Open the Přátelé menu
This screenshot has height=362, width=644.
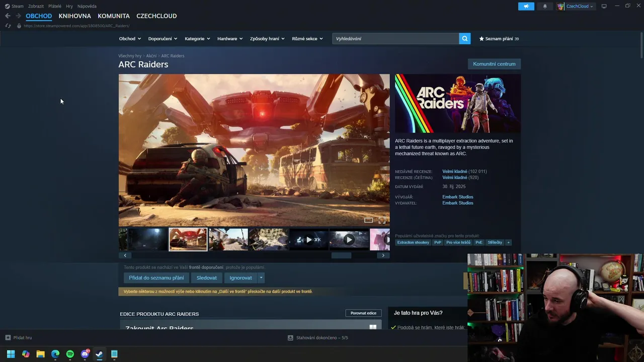tap(55, 6)
